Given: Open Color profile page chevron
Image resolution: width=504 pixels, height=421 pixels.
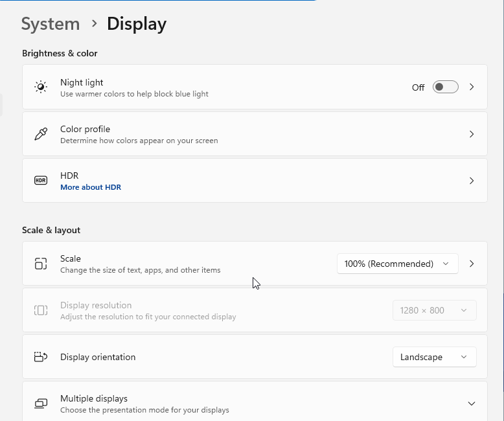Looking at the screenshot, I should 472,134.
